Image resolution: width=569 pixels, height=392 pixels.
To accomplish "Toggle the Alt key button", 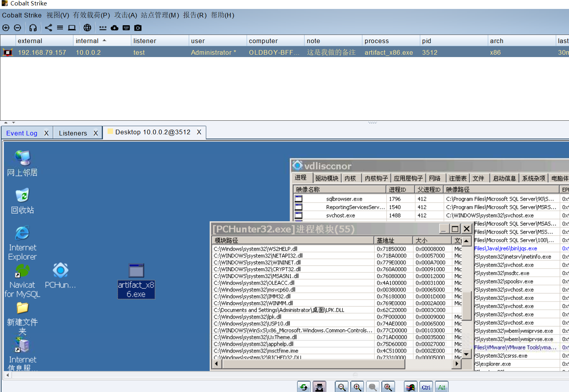I will click(x=442, y=387).
